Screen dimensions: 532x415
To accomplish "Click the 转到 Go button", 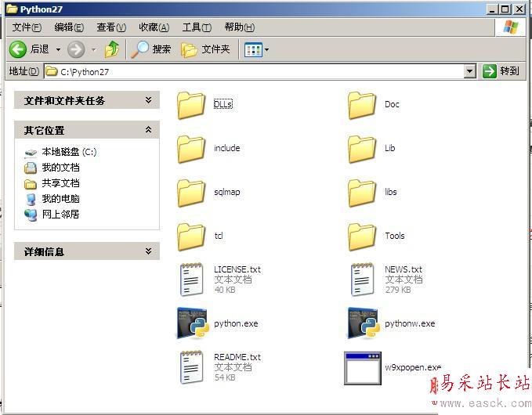I will (x=501, y=71).
